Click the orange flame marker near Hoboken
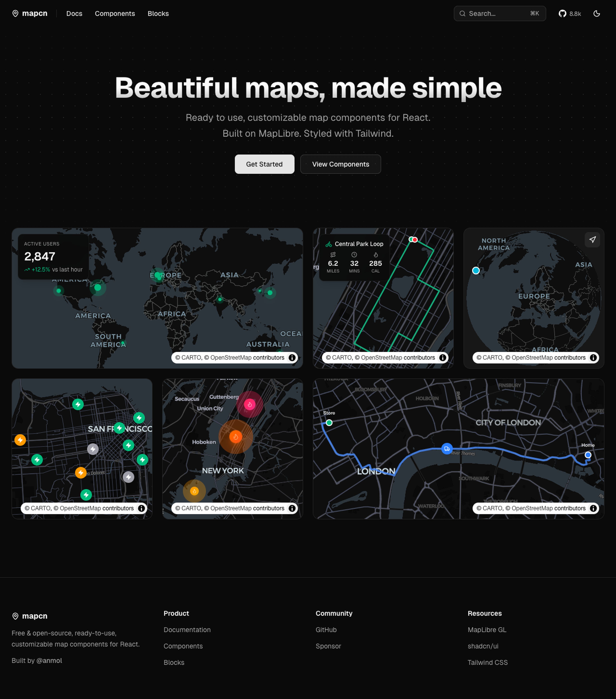Screen dimensions: 616x699 [235, 437]
